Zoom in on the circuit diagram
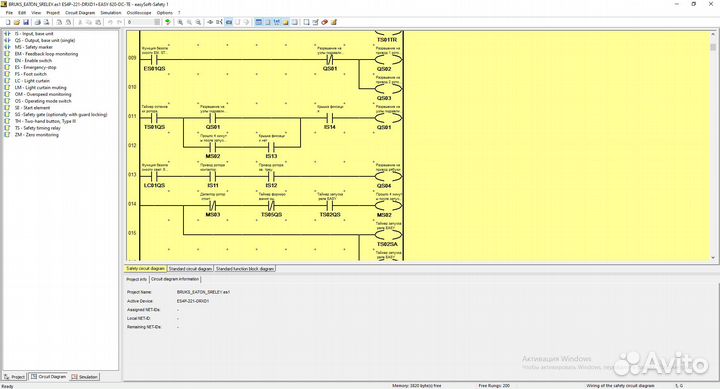The image size is (720, 389). tap(180, 22)
